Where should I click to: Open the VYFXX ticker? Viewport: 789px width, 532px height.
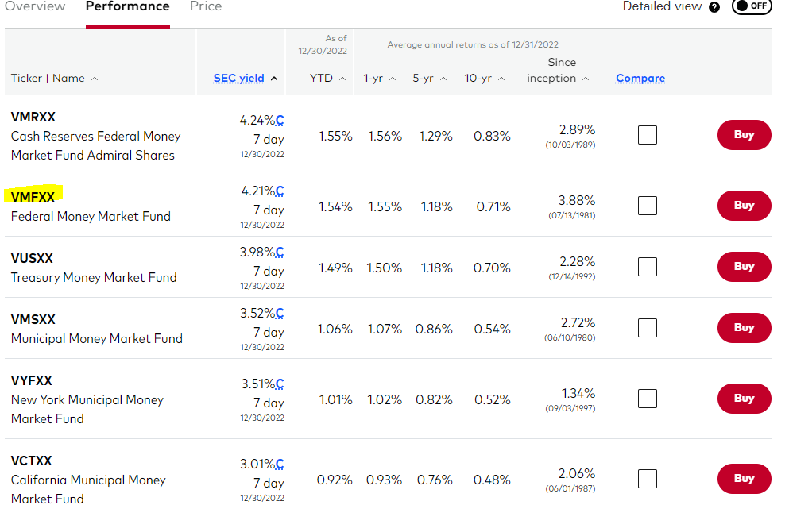[x=32, y=380]
